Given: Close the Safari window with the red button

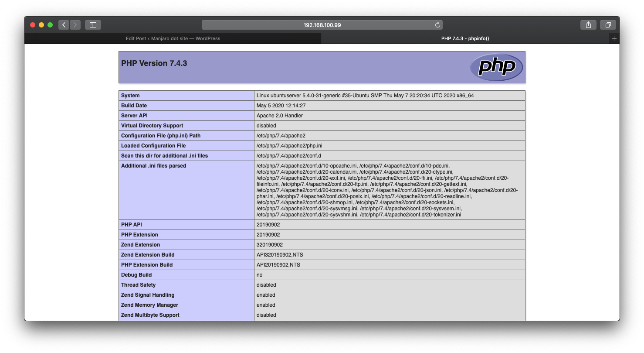Looking at the screenshot, I should (33, 25).
